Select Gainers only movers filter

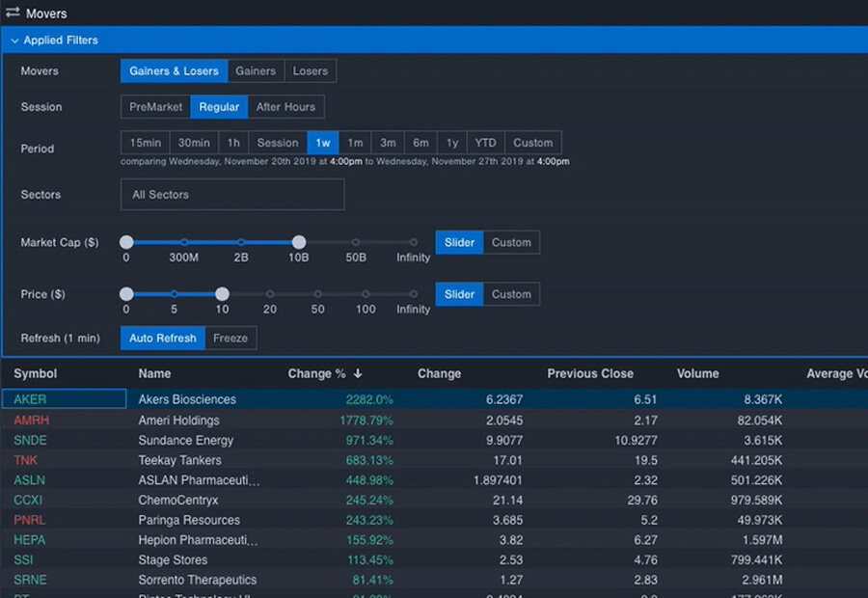click(256, 70)
